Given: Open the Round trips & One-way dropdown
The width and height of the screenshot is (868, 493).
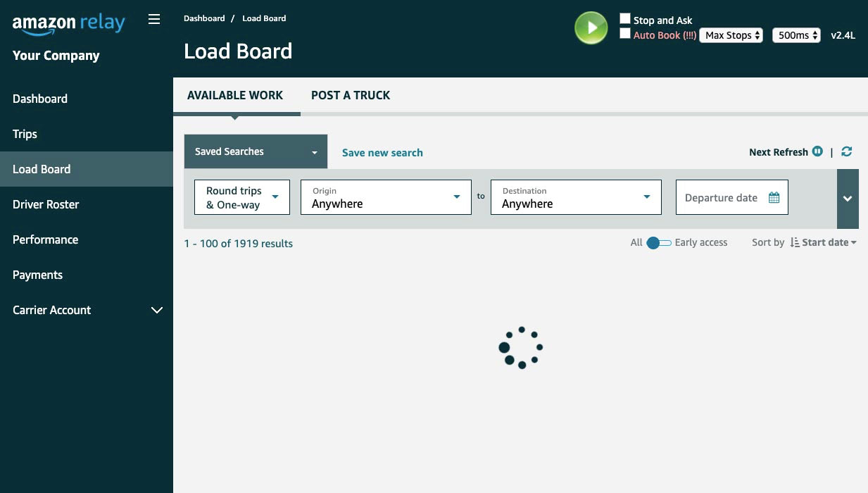Looking at the screenshot, I should [242, 197].
